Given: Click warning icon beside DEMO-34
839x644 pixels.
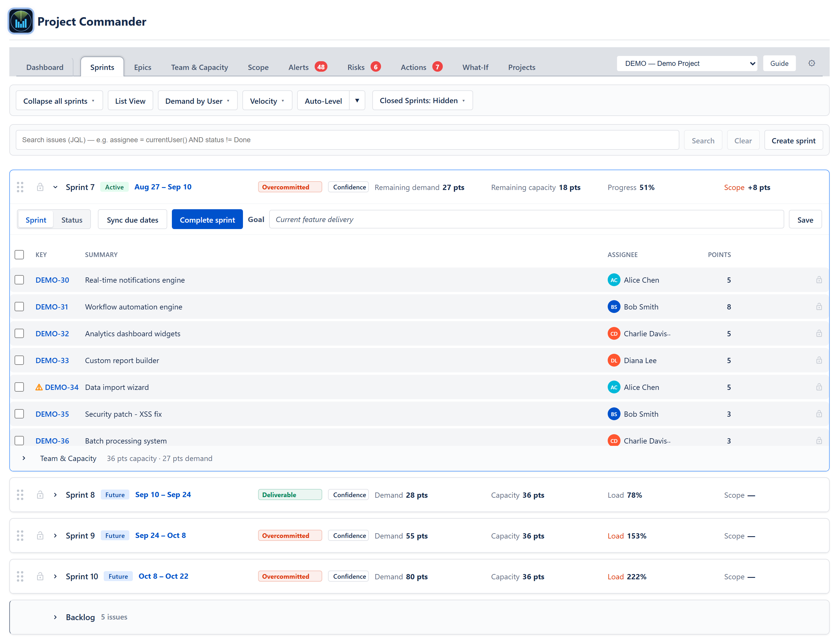Looking at the screenshot, I should pyautogui.click(x=39, y=387).
